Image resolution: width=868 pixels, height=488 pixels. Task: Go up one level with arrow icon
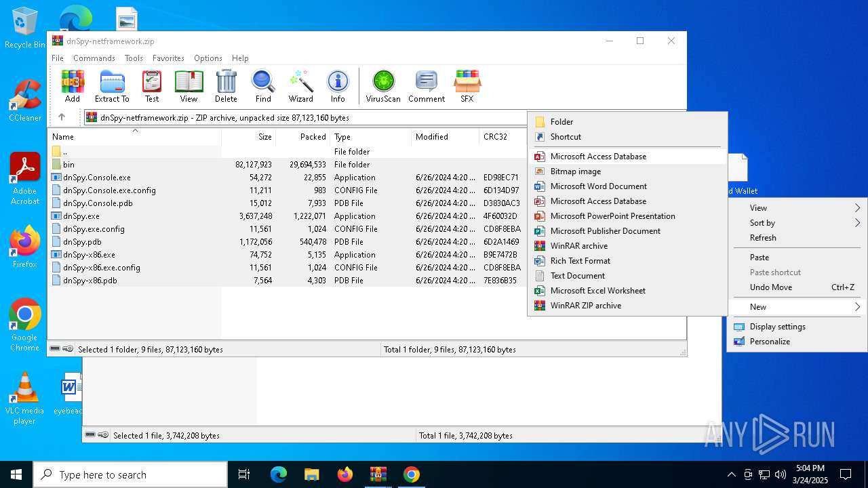[61, 117]
